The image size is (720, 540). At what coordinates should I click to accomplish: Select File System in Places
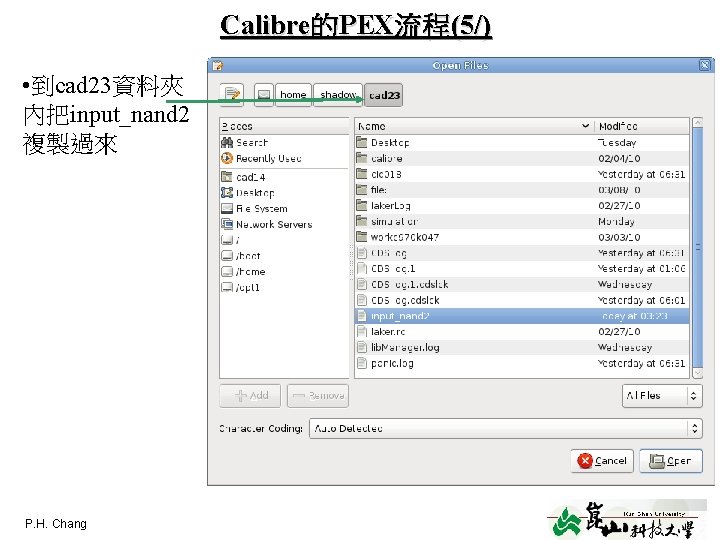click(284, 209)
